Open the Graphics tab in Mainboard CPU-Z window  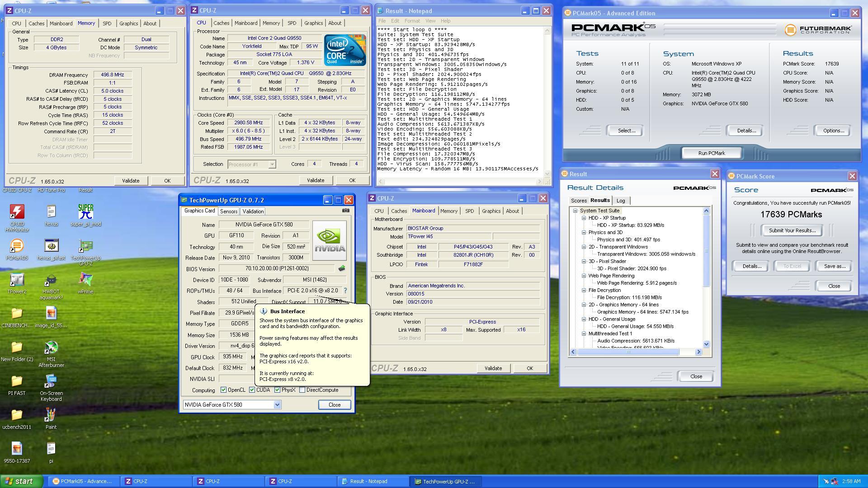[491, 211]
